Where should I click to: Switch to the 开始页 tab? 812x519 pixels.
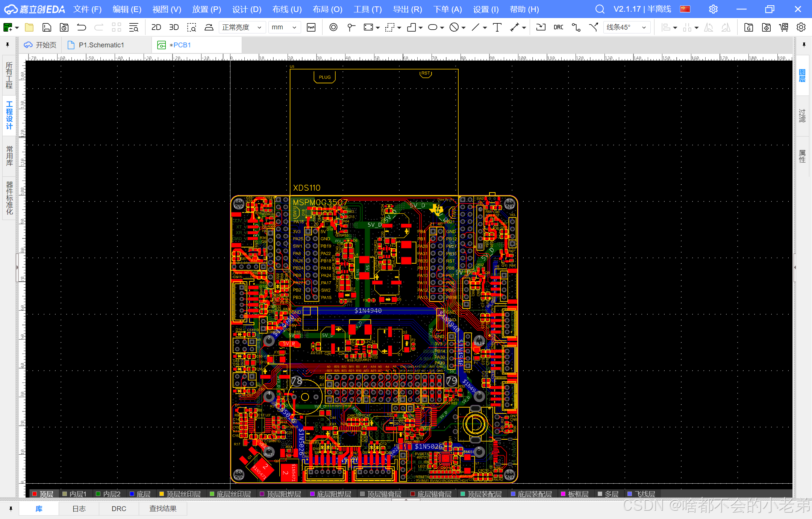click(41, 45)
